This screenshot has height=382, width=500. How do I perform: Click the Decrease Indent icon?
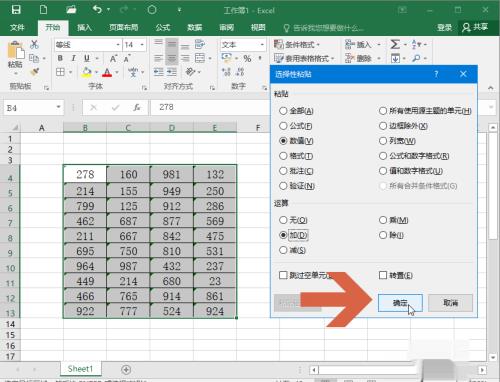158,72
